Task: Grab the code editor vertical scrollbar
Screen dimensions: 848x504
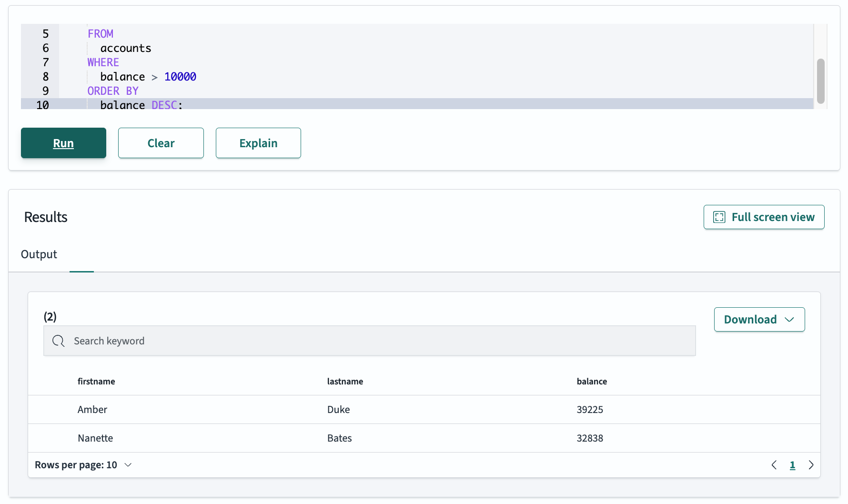Action: coord(820,81)
